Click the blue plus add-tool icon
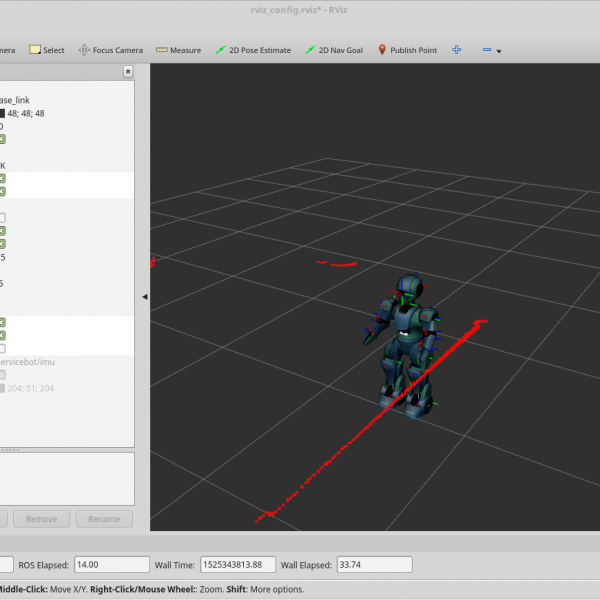This screenshot has height=600, width=600. point(457,50)
